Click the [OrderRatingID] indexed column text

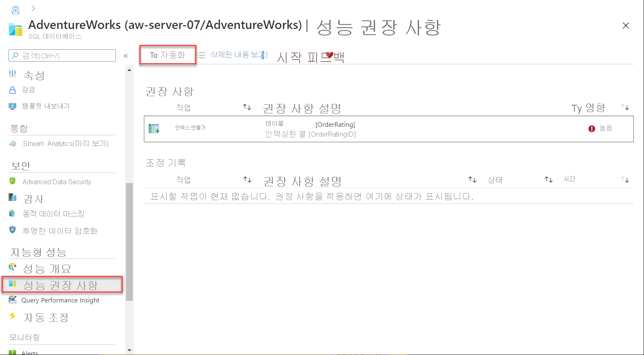[332, 134]
